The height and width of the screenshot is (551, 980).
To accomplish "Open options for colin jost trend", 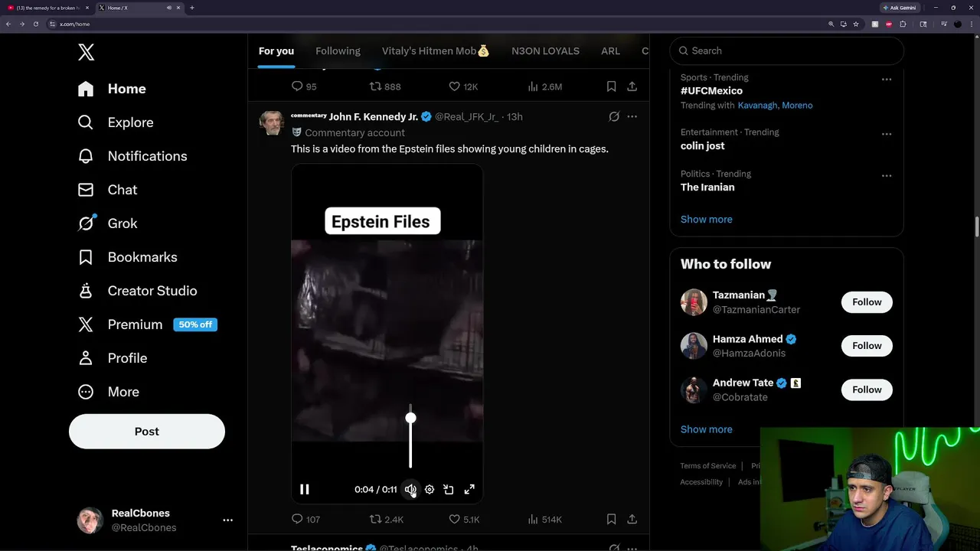I will point(886,134).
